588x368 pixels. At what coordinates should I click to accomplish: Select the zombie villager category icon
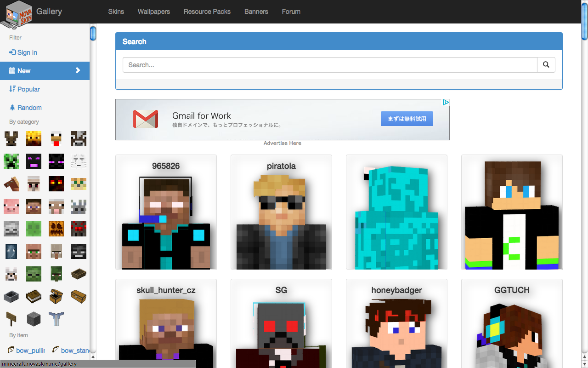point(56,274)
